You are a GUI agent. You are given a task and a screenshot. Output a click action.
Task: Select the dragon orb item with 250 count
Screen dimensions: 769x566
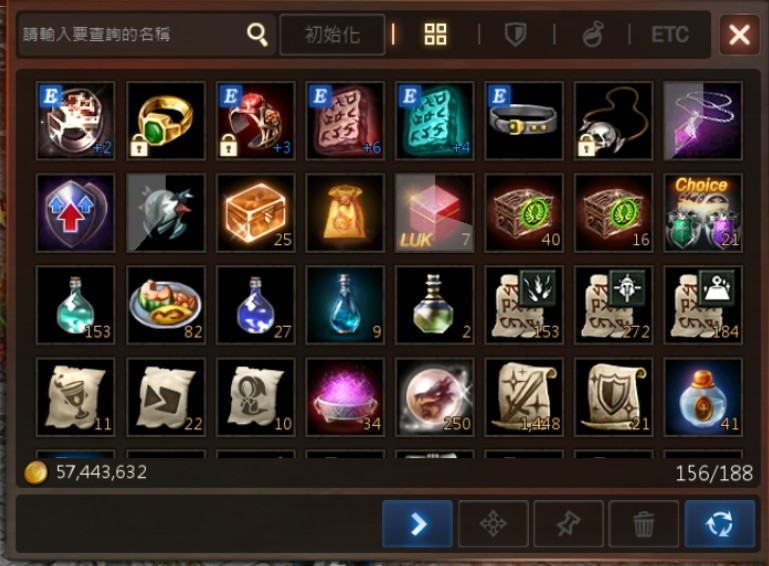(435, 397)
